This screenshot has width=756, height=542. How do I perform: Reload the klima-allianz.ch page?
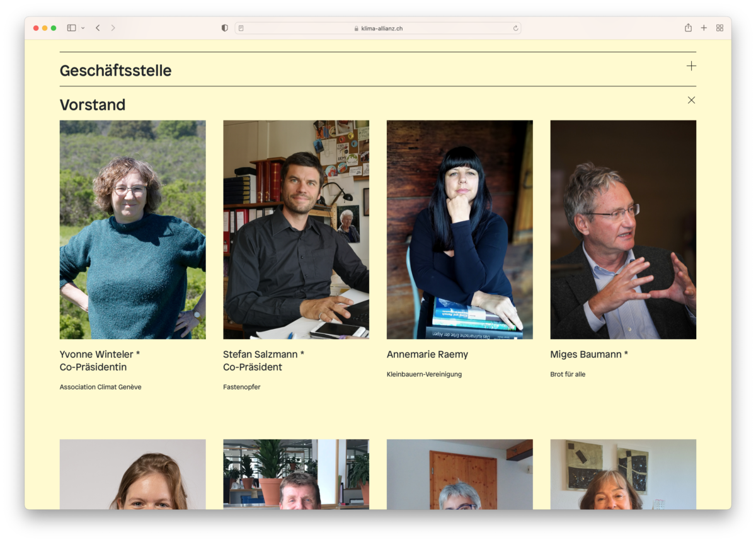tap(515, 28)
